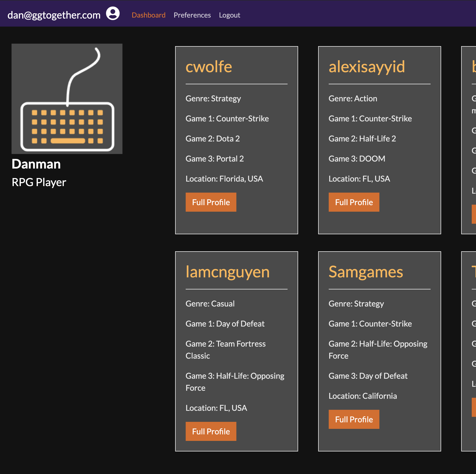
Task: Click alexisayyid's Game 3: DOOM entry
Action: (x=357, y=159)
